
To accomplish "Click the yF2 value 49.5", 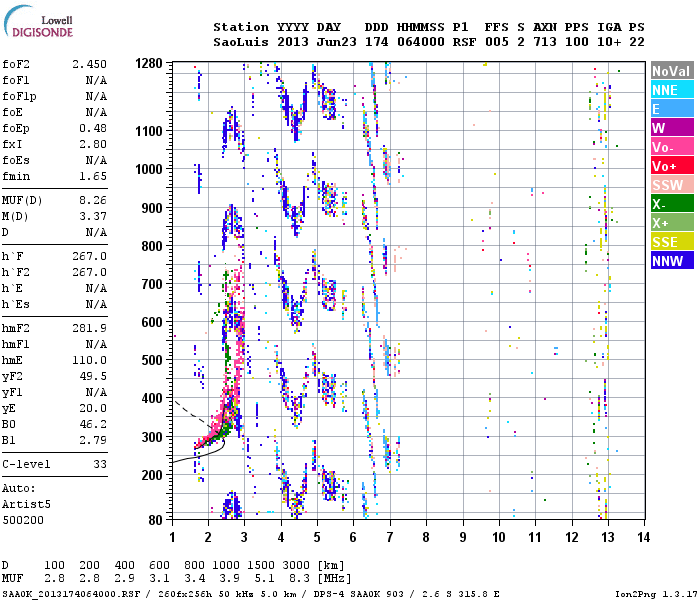I will [93, 376].
